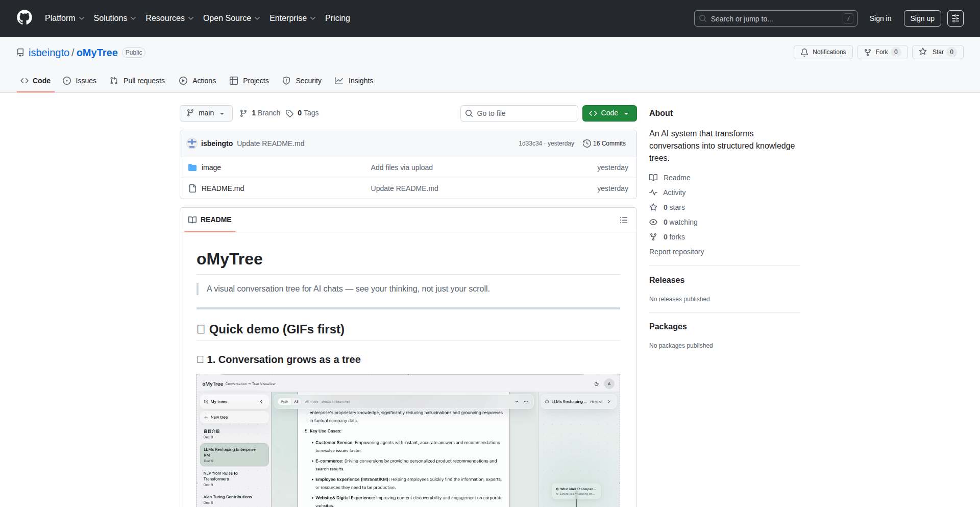
Task: Expand the Platform menu
Action: coord(64,18)
